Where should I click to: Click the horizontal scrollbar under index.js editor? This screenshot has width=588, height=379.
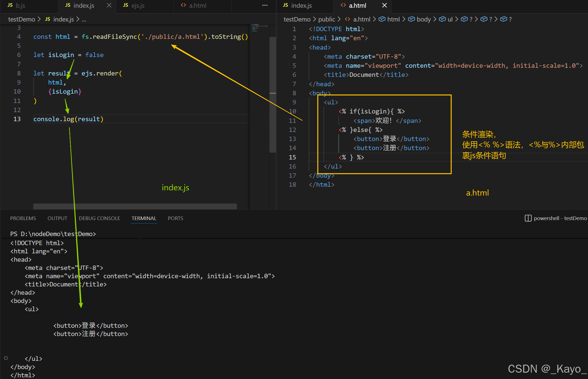click(135, 206)
